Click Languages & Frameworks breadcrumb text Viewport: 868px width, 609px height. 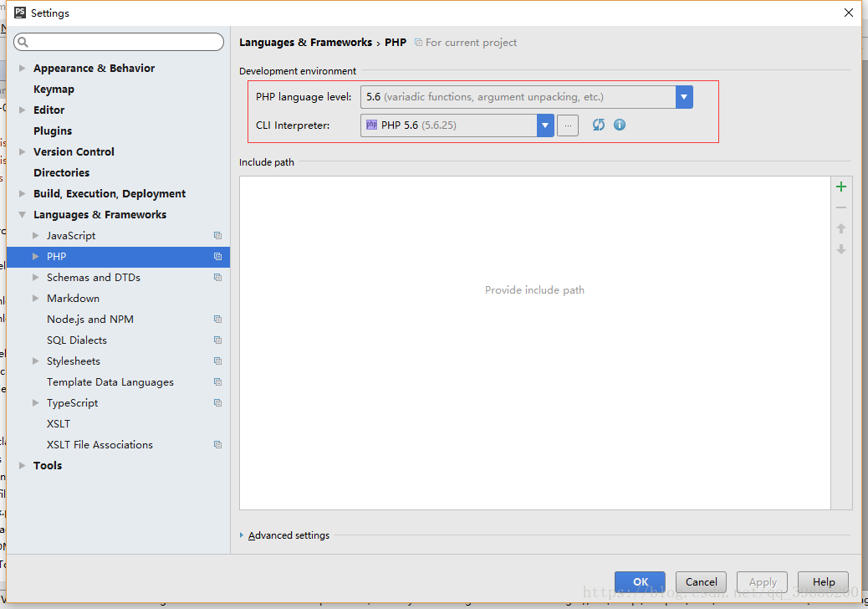[305, 43]
